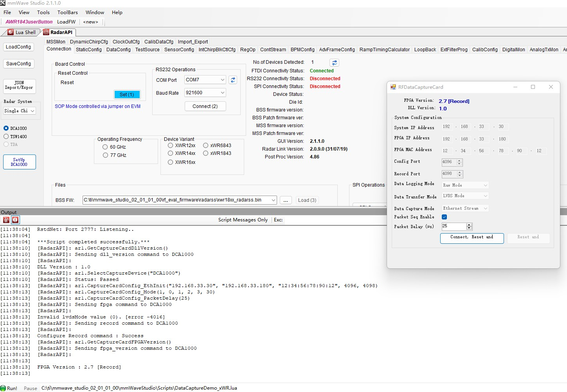Click the "SOP Mode controlled via jumper on EVM" text

tap(98, 106)
